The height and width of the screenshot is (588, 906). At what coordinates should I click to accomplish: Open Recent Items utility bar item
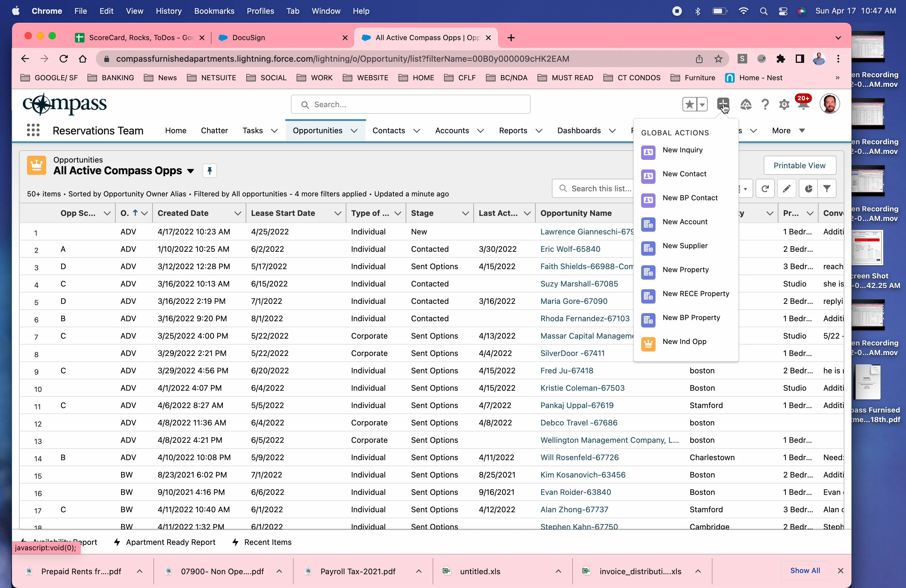click(262, 542)
